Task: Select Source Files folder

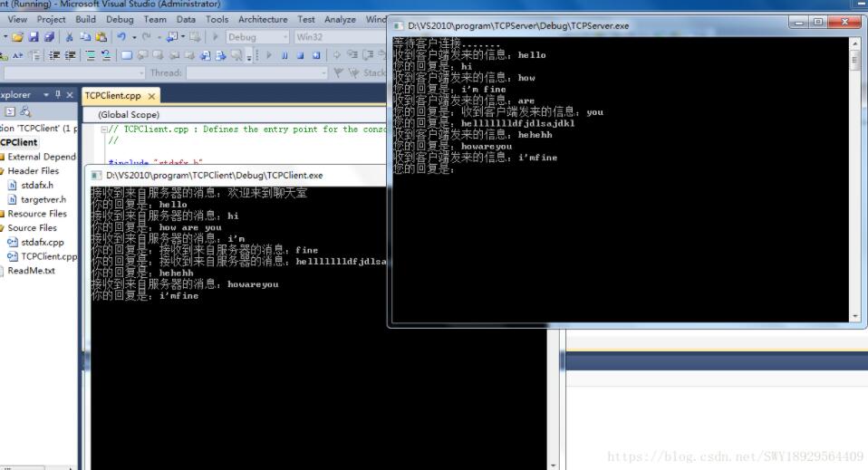Action: coord(32,228)
